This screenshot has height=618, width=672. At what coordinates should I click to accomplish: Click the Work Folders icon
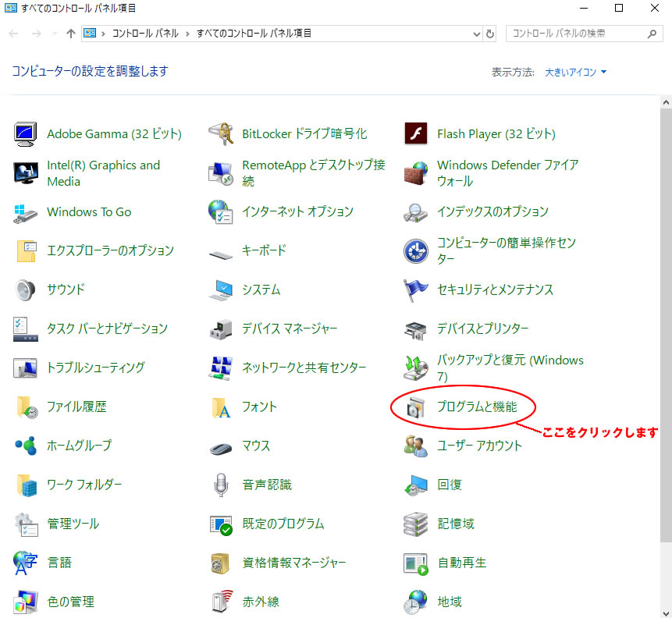pos(27,485)
